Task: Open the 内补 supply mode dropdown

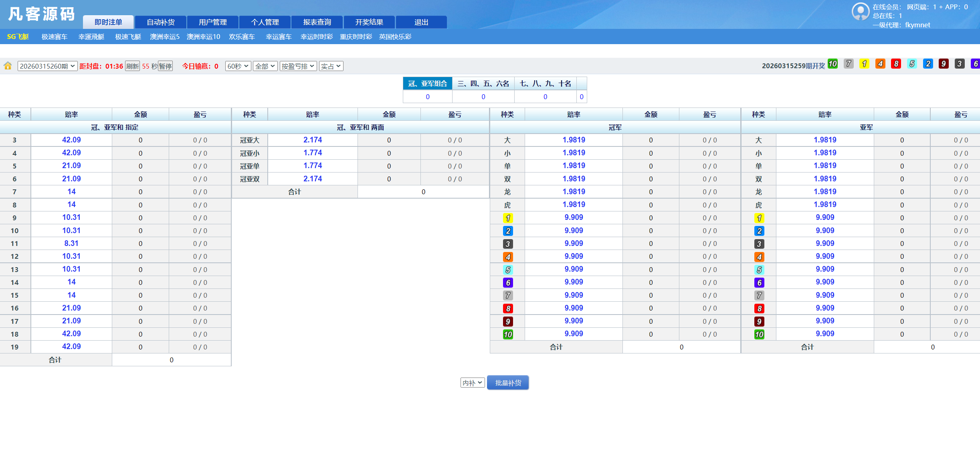Action: coord(472,382)
